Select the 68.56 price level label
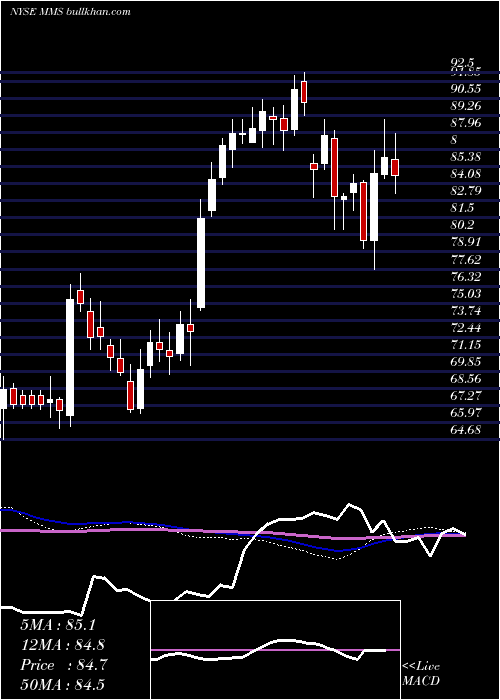The height and width of the screenshot is (700, 500). tap(466, 379)
